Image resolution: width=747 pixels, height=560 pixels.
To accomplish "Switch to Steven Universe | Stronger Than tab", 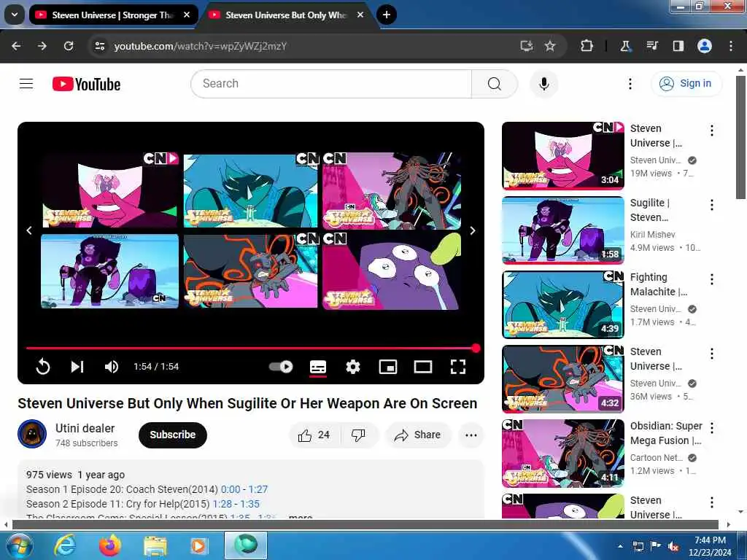I will pos(112,15).
